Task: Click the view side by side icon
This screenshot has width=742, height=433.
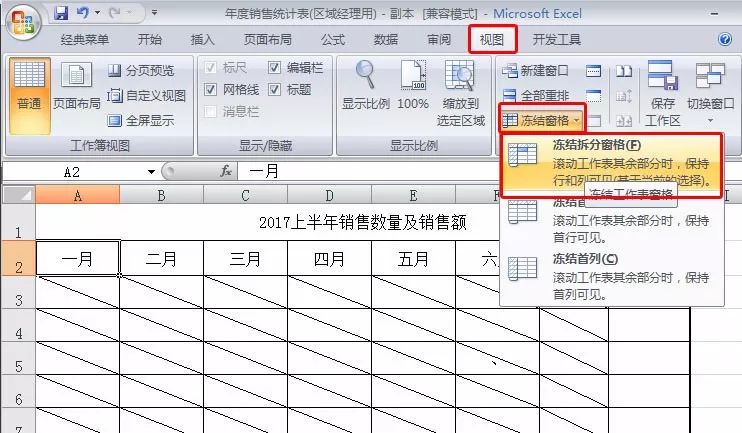Action: (x=624, y=71)
